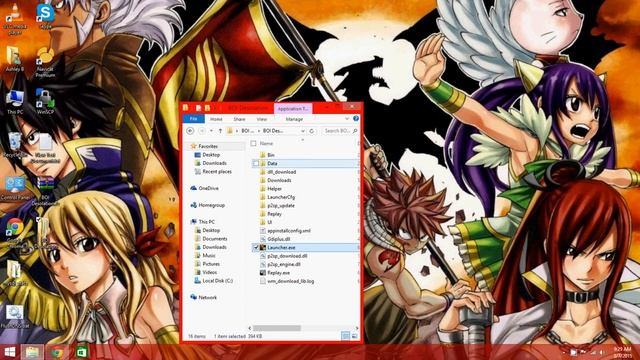Select the Control Panel desktop icon
The image size is (640, 360).
(x=15, y=189)
